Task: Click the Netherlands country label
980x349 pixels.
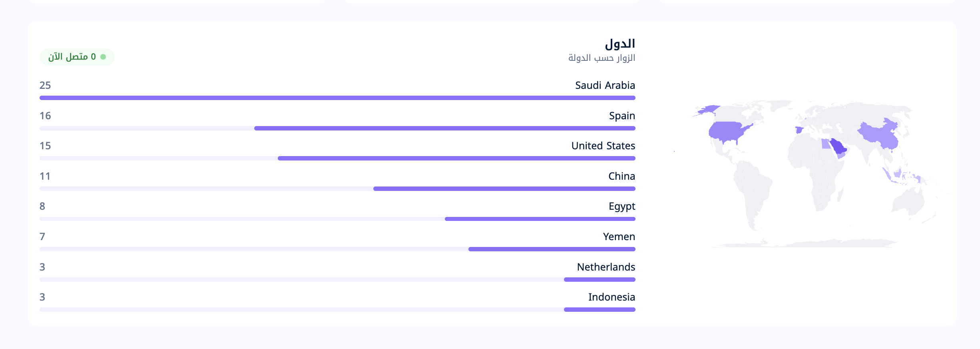Action: (x=606, y=267)
